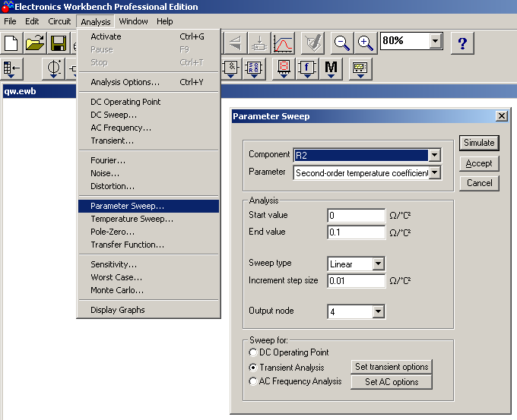Click the Start value input field
The height and width of the screenshot is (420, 517).
pos(356,216)
